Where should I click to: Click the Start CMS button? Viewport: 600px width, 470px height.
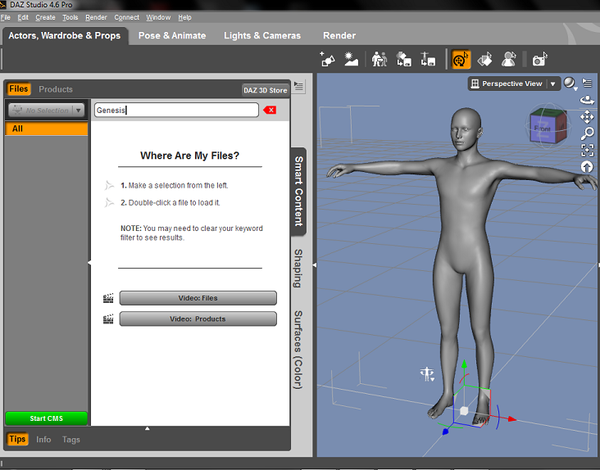click(x=46, y=418)
